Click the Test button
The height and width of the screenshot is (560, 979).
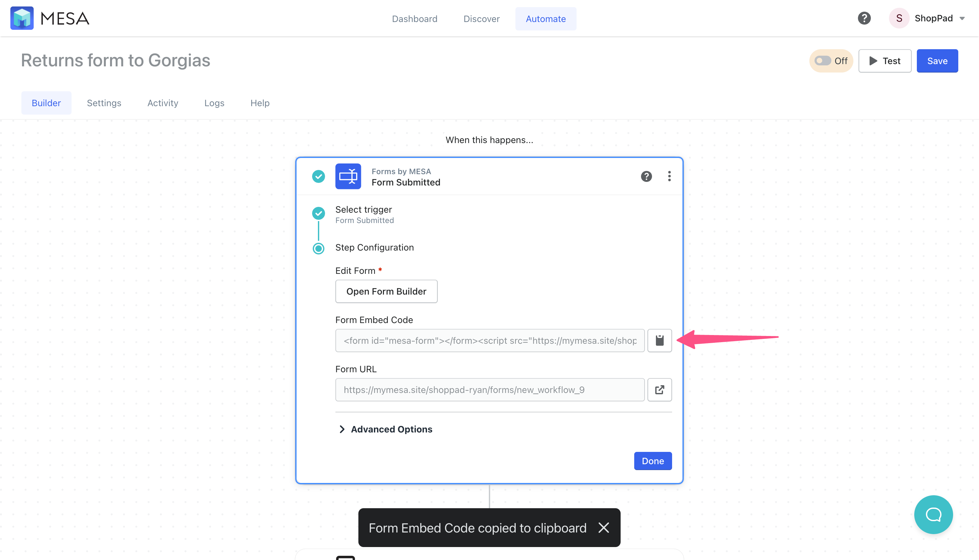[x=885, y=61]
